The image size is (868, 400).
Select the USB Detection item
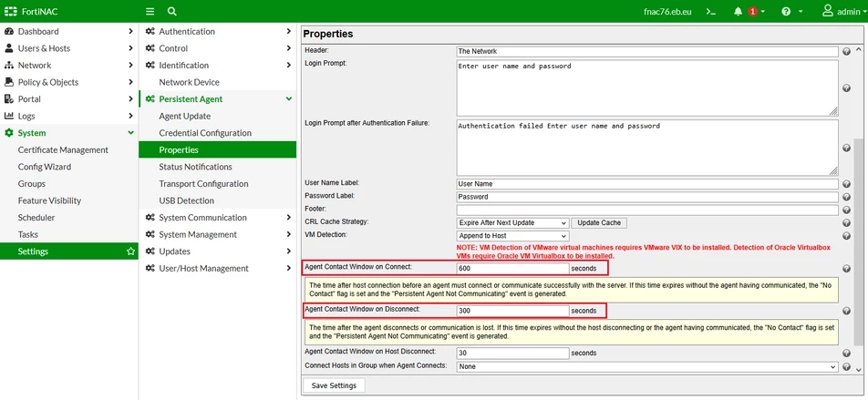coord(187,200)
